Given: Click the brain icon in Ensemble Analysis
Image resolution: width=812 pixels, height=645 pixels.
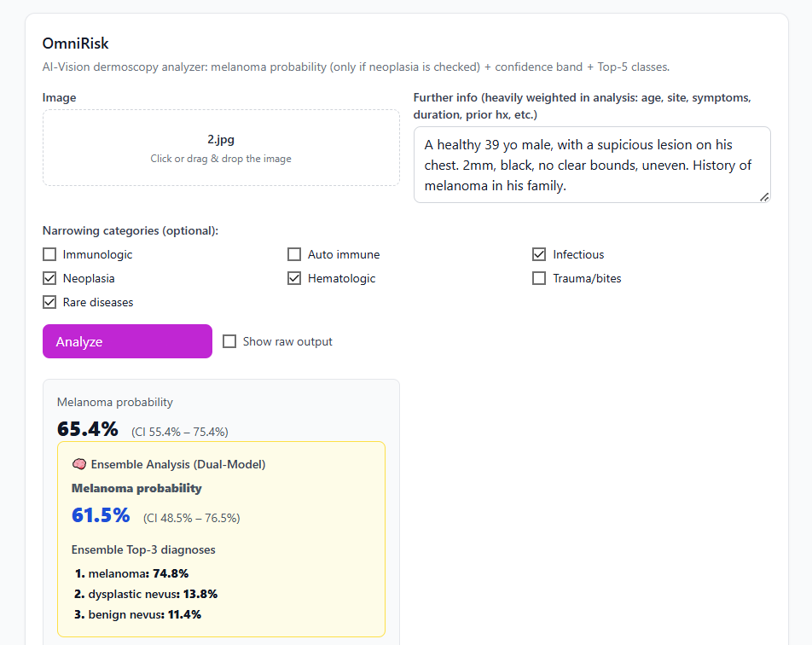Looking at the screenshot, I should [x=79, y=464].
